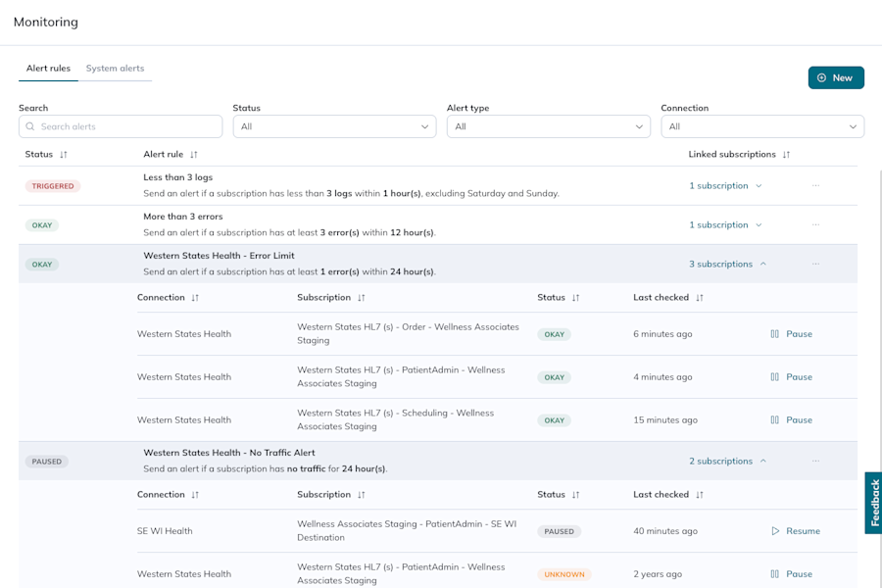
Task: Click the 15 minutes ago last checked value
Action: coord(665,420)
